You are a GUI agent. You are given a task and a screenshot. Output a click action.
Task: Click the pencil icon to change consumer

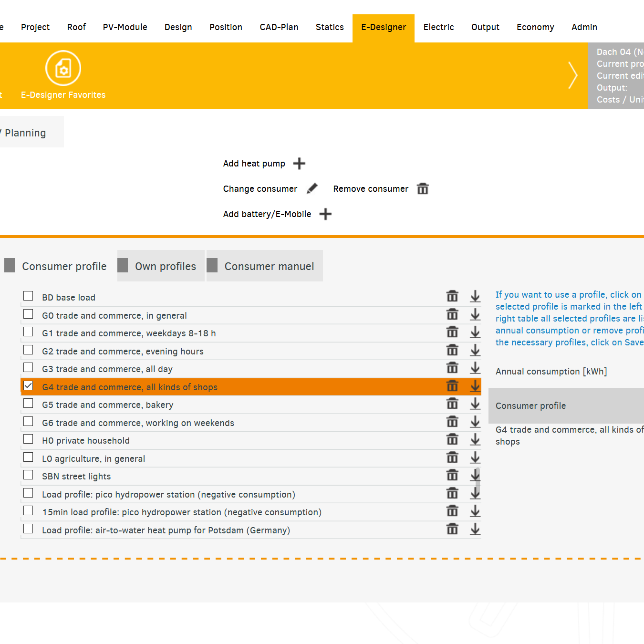pos(312,188)
